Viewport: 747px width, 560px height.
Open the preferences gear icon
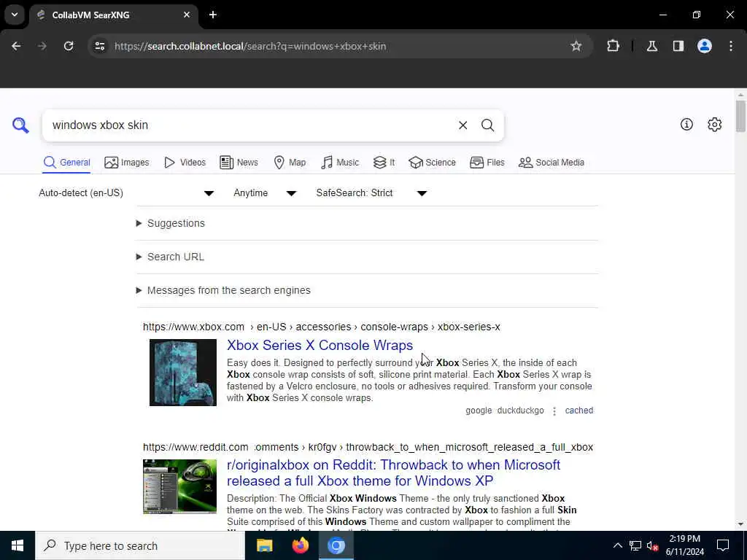coord(714,124)
